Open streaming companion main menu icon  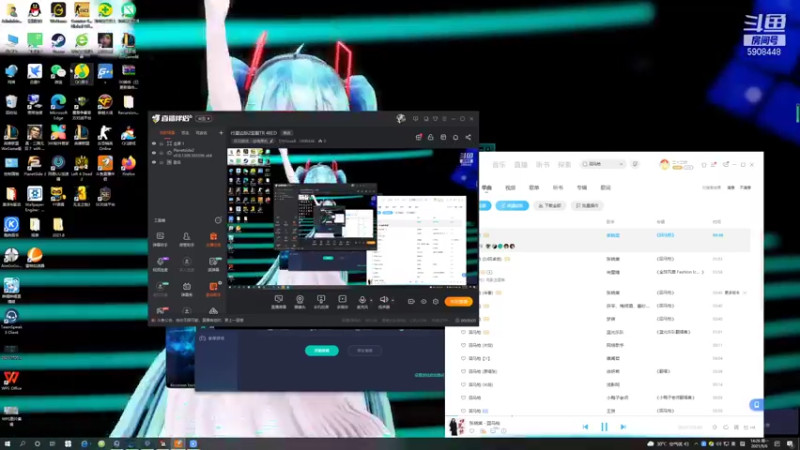[x=444, y=119]
